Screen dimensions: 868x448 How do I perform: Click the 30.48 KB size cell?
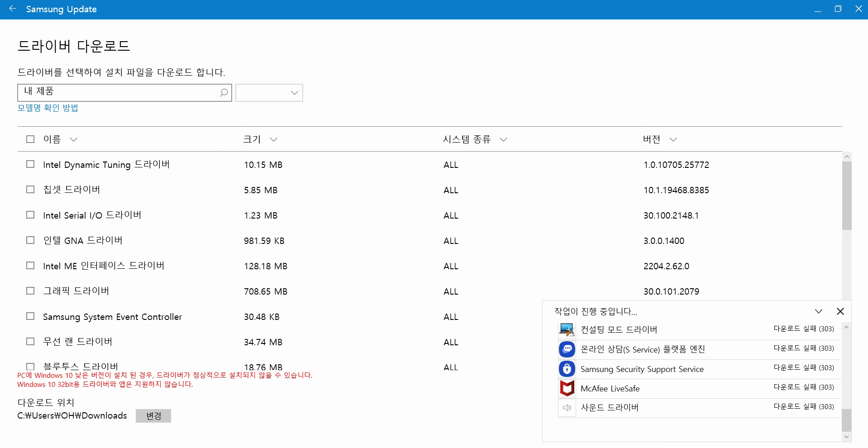(x=262, y=317)
